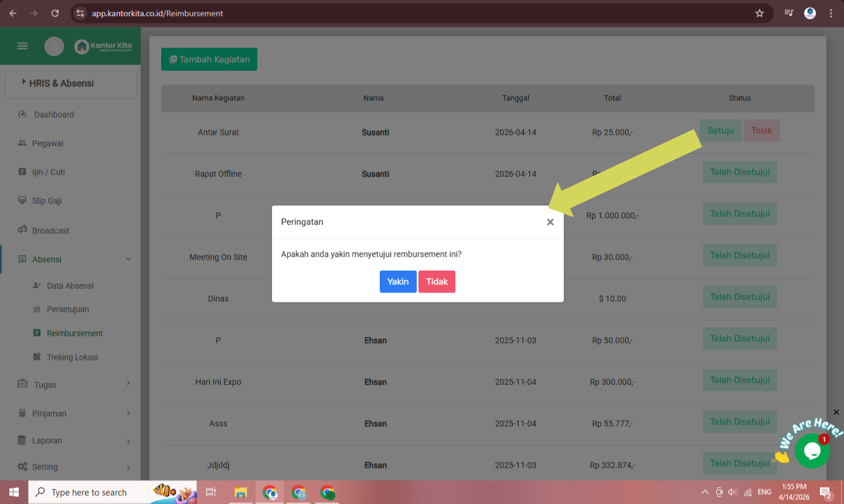Screen dimensions: 844x504
Task: Open the Windows Start menu
Action: tap(14, 492)
